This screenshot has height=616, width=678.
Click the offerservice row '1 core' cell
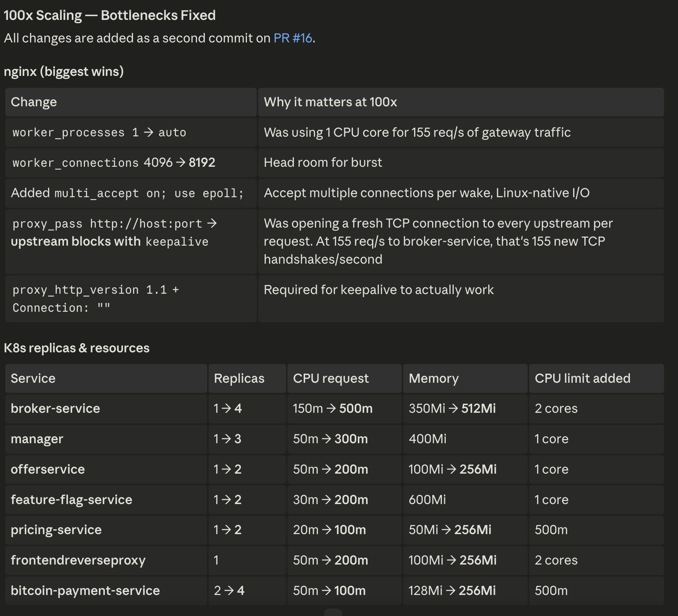pyautogui.click(x=596, y=470)
